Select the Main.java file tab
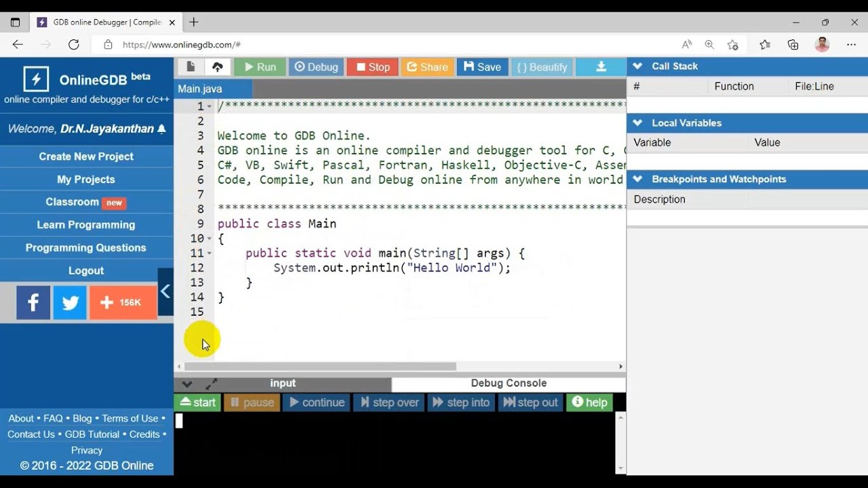The width and height of the screenshot is (868, 488). [199, 88]
